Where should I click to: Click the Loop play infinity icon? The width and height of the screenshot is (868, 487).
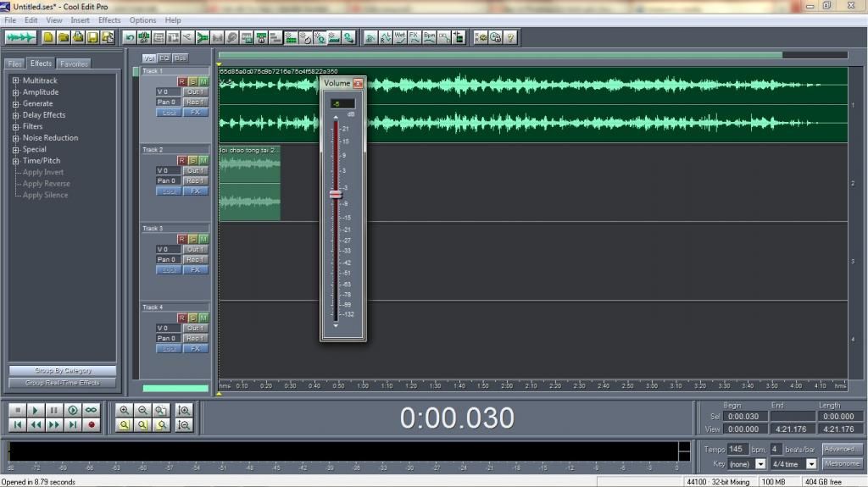click(x=92, y=410)
